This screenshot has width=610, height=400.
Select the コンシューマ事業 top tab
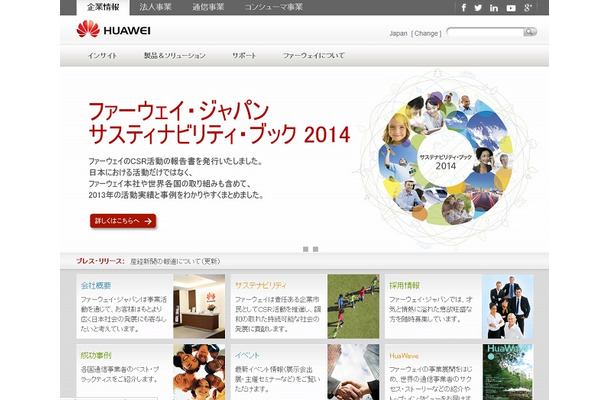[x=273, y=7]
